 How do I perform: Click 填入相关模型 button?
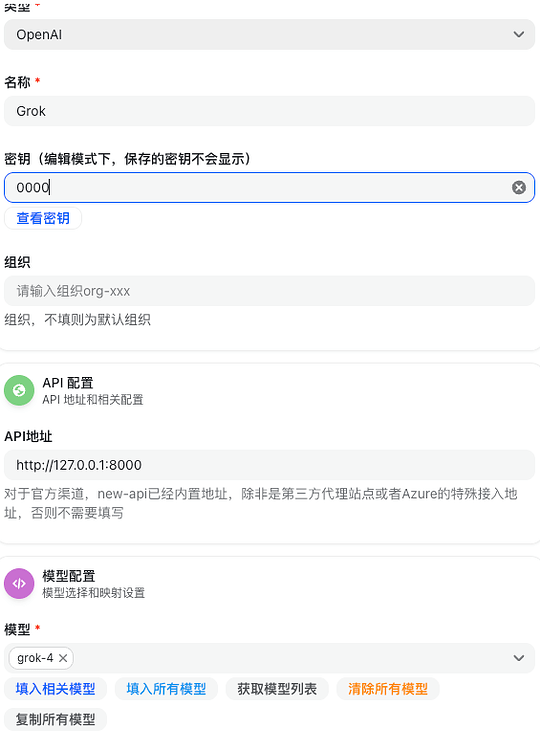pyautogui.click(x=55, y=689)
